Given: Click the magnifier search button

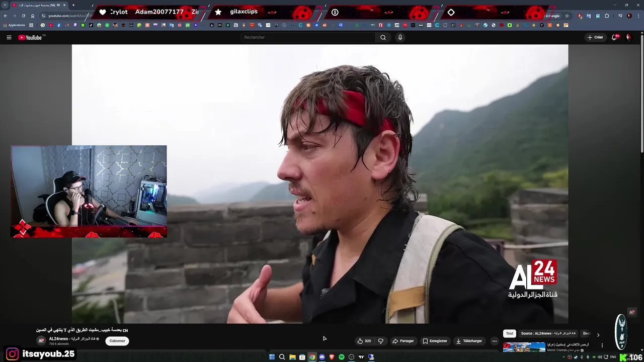Looking at the screenshot, I should [383, 37].
